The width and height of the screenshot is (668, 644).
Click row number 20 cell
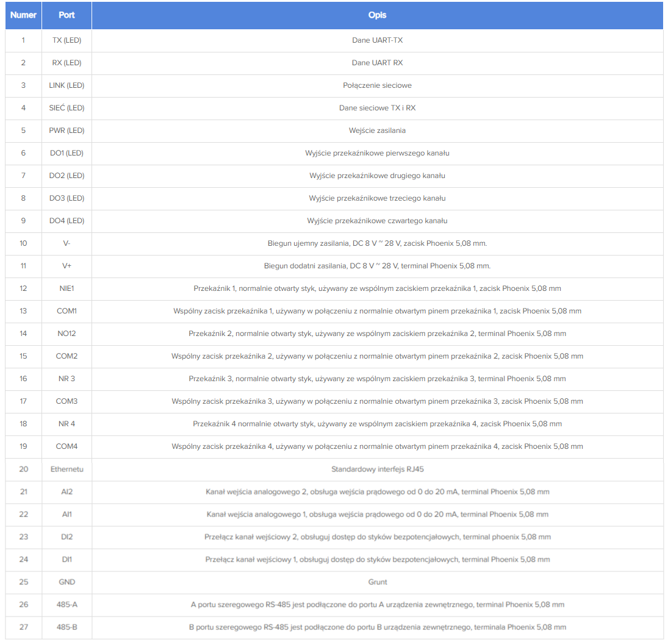[x=23, y=470]
